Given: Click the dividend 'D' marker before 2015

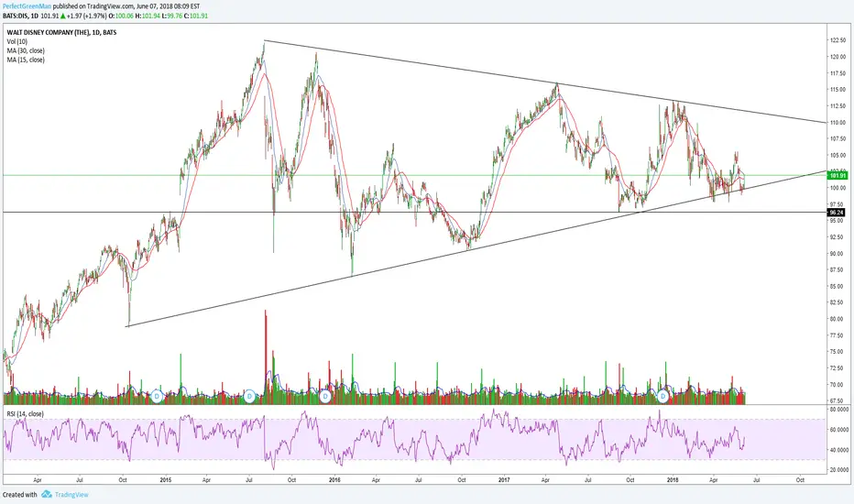Looking at the screenshot, I should pyautogui.click(x=157, y=396).
